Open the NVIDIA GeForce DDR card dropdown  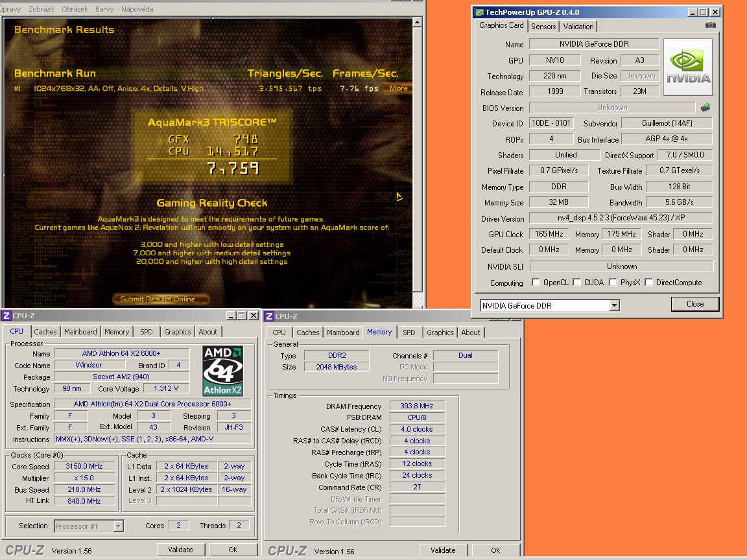point(615,306)
